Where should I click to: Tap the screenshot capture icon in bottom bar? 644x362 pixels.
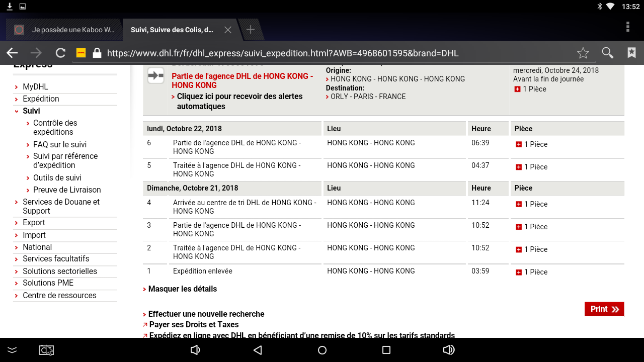coord(46,350)
